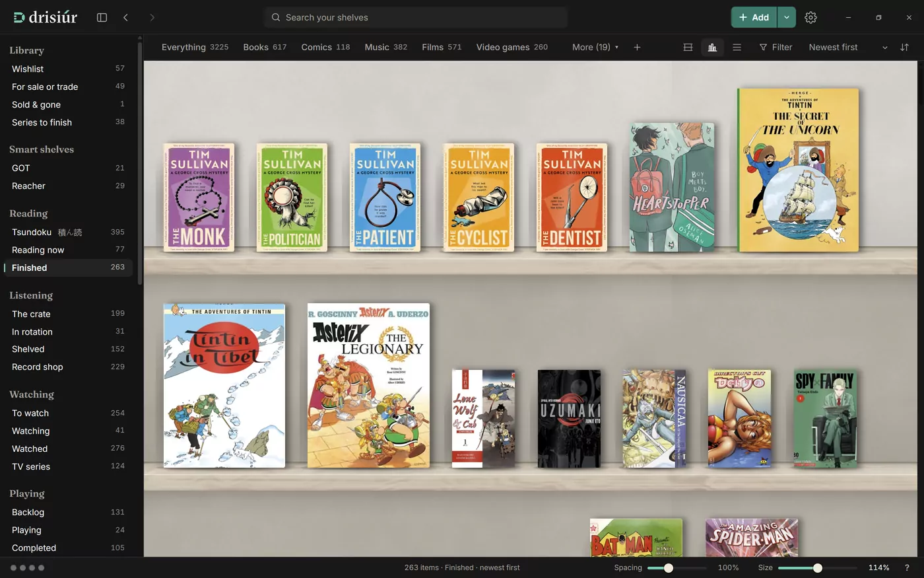Open the Wishlist shelf
Viewport: 924px width, 578px height.
click(x=68, y=69)
